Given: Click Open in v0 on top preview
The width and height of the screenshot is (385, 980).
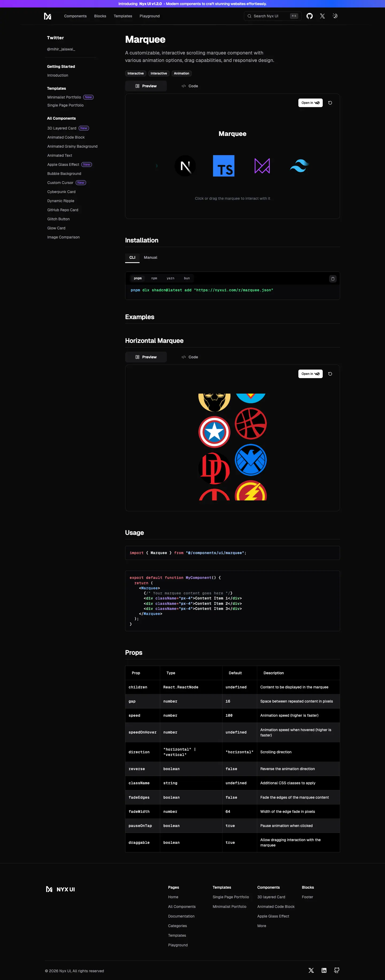Looking at the screenshot, I should pos(310,103).
